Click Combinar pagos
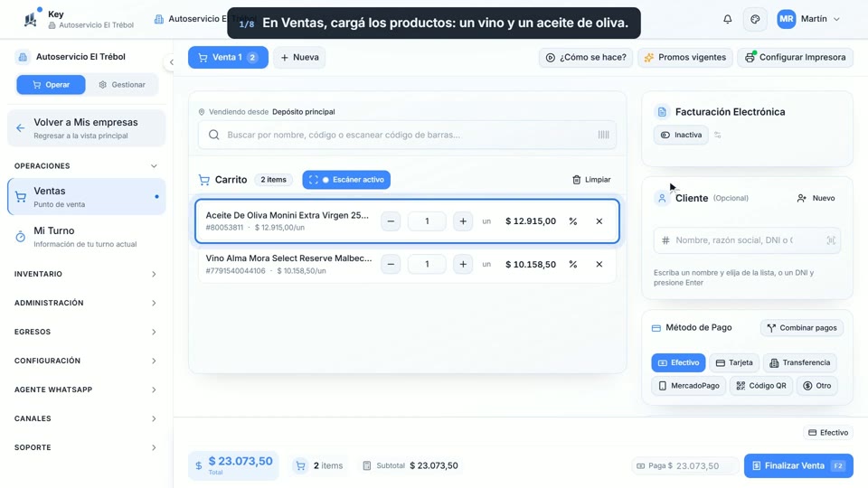Image resolution: width=868 pixels, height=488 pixels. 802,327
